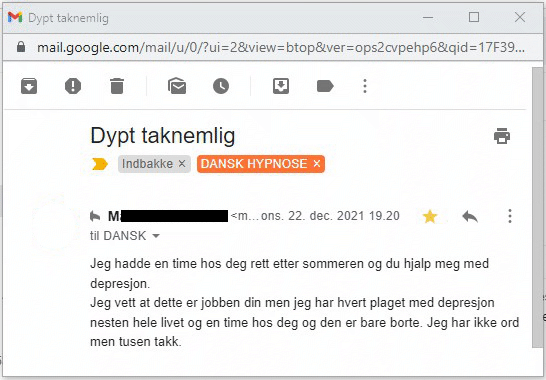This screenshot has height=380, width=546.
Task: Move the email using the Move to icon
Action: pos(281,86)
